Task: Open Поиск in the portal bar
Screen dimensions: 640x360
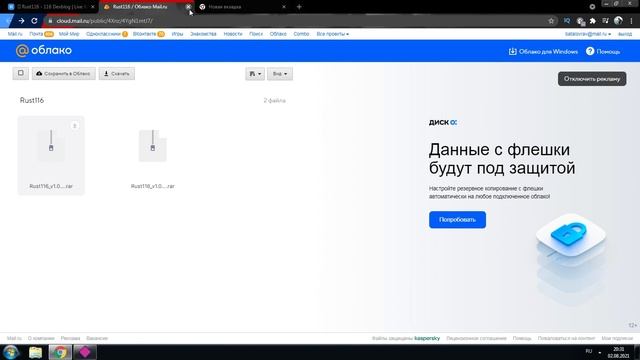Action: [256, 34]
